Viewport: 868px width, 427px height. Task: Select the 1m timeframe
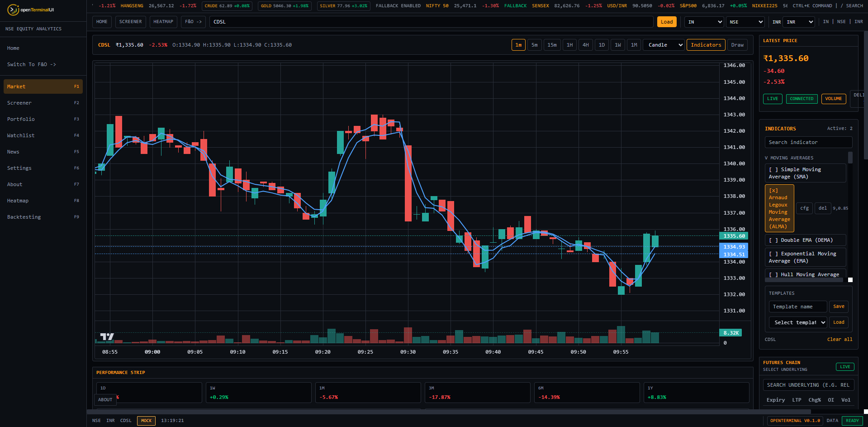518,45
